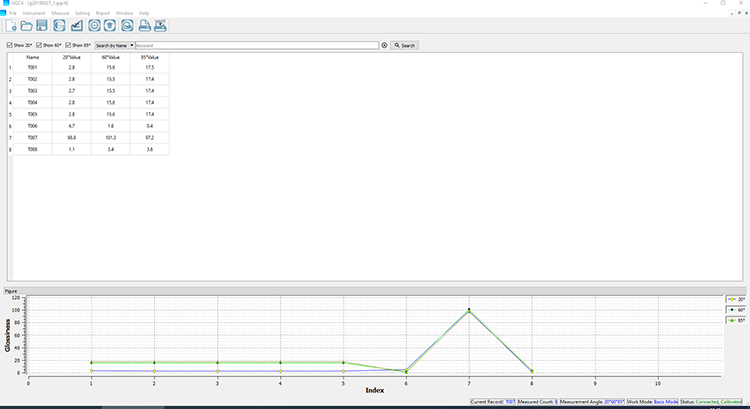Select the T004 name cell

tap(33, 102)
